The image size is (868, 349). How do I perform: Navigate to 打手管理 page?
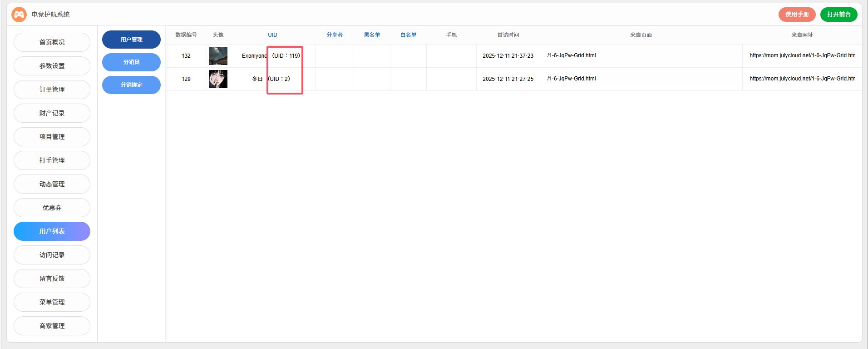[52, 160]
